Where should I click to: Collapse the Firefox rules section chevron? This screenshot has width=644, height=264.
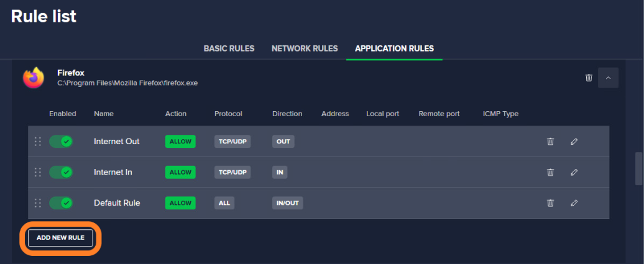(x=609, y=78)
